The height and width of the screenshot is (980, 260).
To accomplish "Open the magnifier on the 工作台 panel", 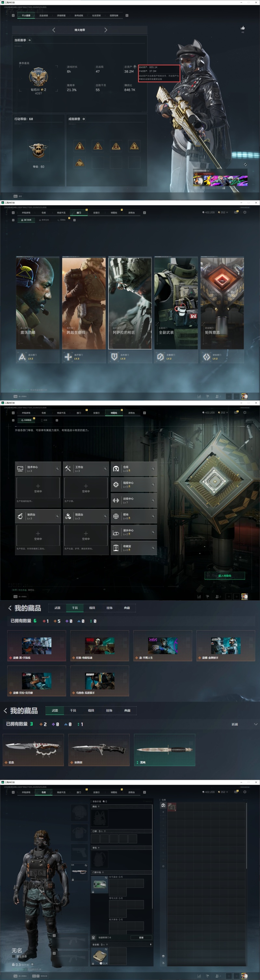I will (x=105, y=469).
